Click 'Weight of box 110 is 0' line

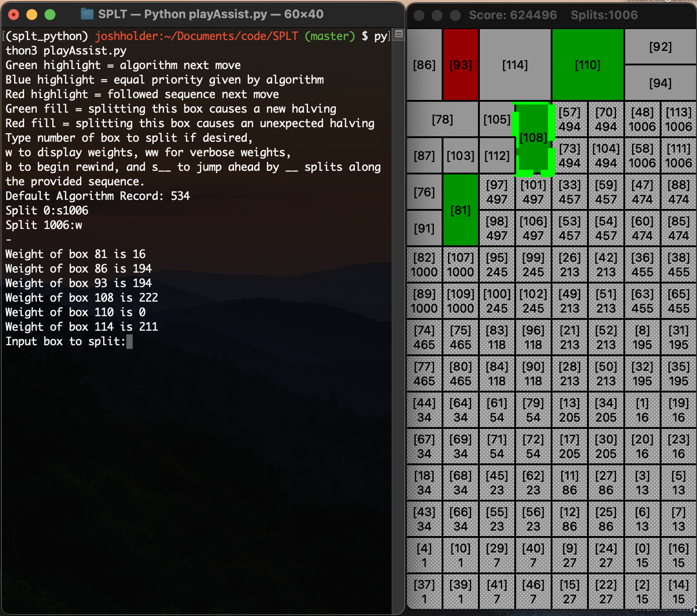(x=75, y=313)
